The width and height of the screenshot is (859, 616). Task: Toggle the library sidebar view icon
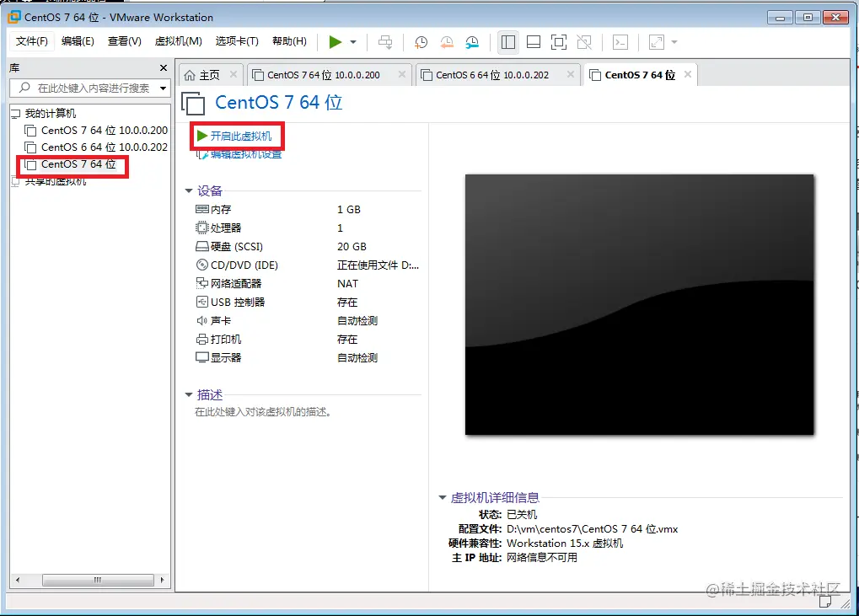pos(508,42)
